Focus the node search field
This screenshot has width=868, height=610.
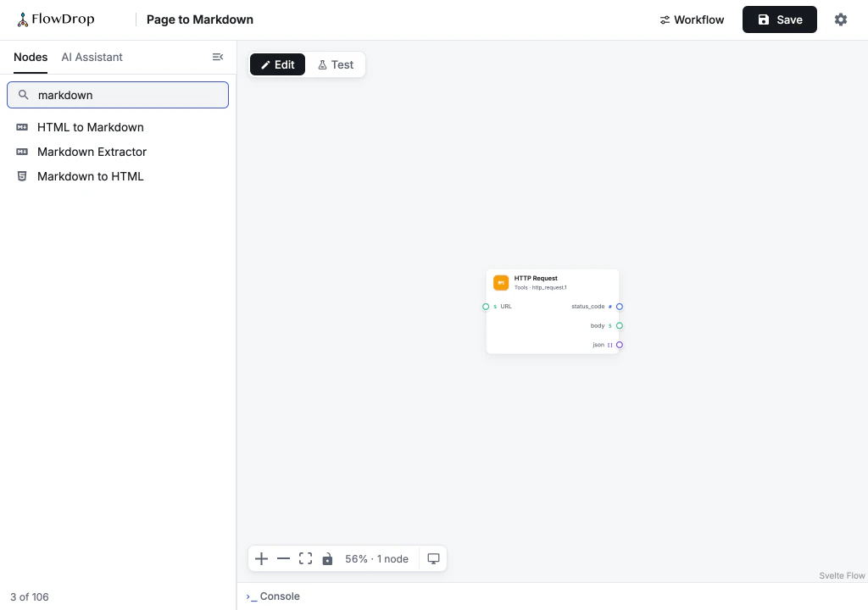tap(118, 95)
